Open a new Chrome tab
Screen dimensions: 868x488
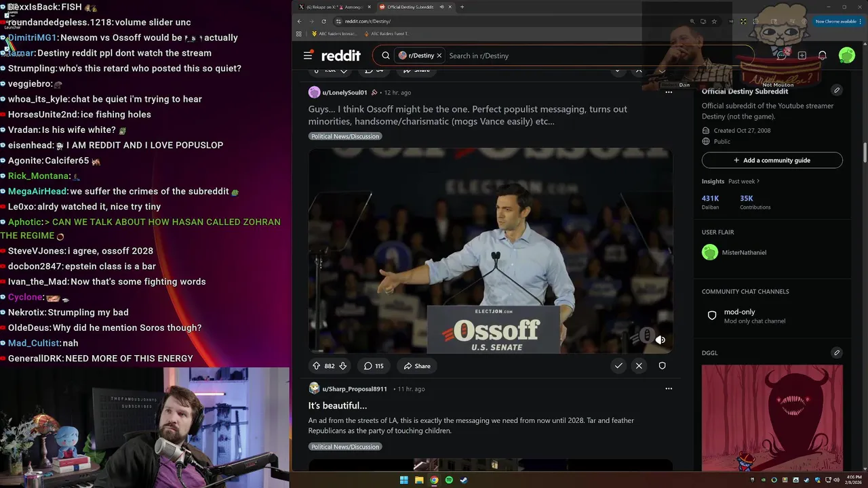pos(462,7)
